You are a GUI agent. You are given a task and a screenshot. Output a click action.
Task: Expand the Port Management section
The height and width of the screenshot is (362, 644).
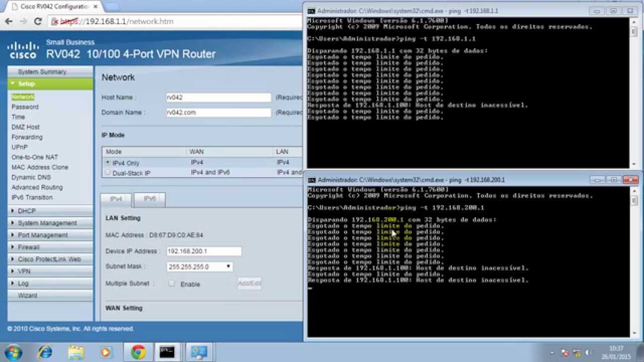point(50,235)
